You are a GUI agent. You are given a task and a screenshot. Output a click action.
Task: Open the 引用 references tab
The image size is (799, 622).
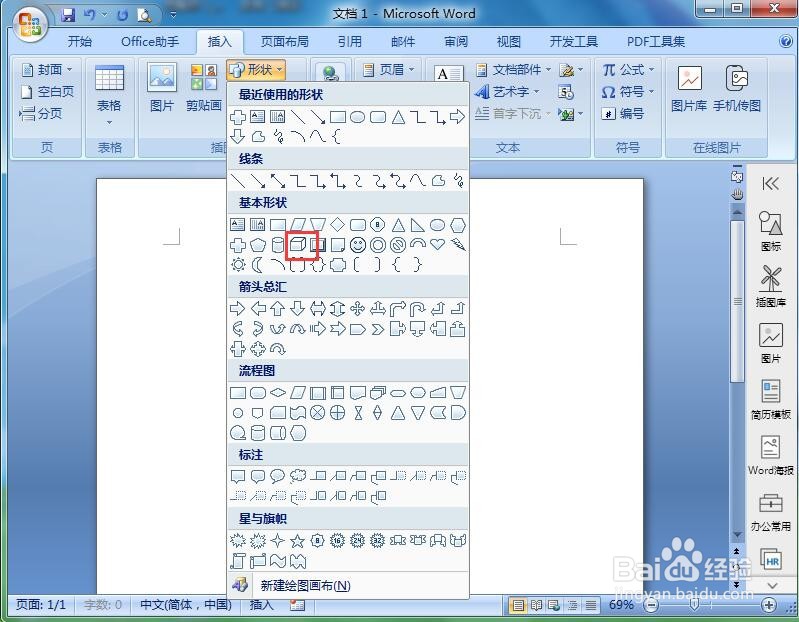[x=350, y=42]
